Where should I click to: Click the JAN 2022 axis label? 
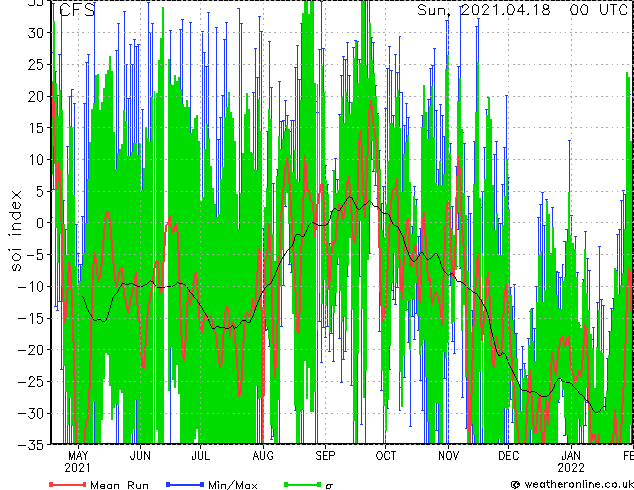[571, 462]
